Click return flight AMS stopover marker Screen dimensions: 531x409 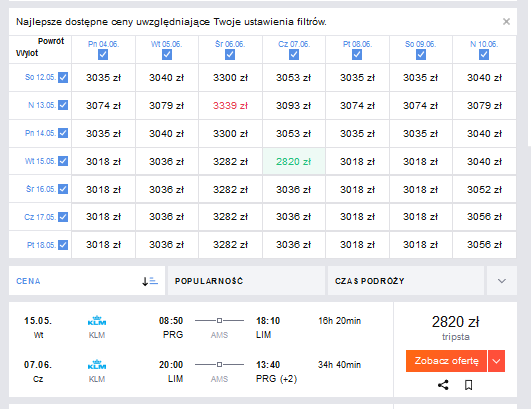[219, 364]
